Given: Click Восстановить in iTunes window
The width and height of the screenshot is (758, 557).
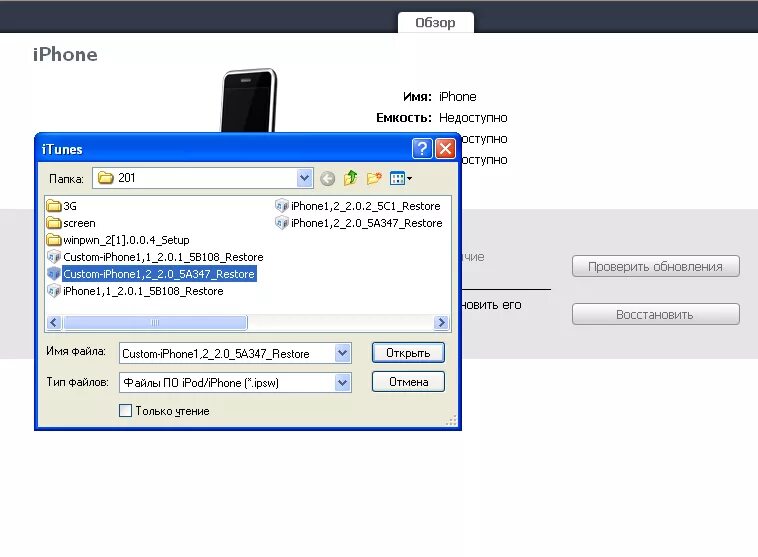Looking at the screenshot, I should 656,315.
